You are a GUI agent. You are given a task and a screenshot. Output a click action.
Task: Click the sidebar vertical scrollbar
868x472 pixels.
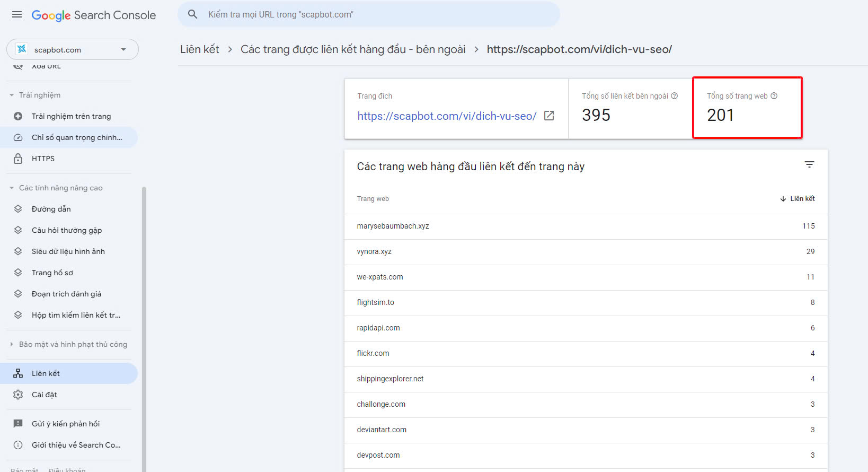click(x=144, y=329)
